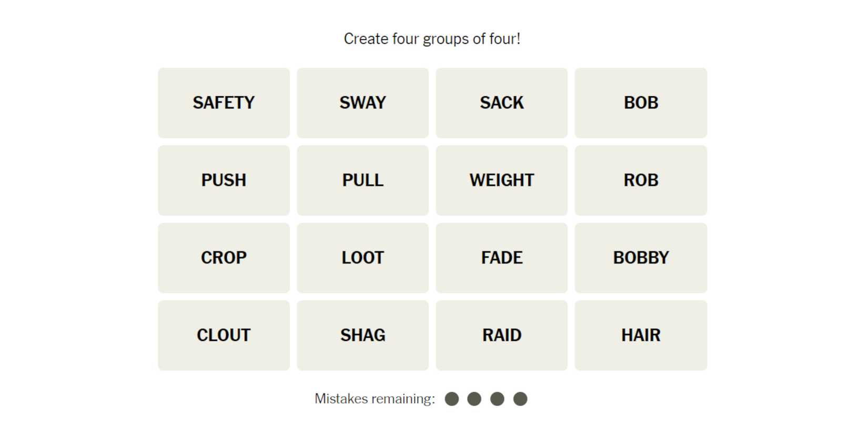Choose the SACK word card
This screenshot has height=434, width=868.
(501, 103)
